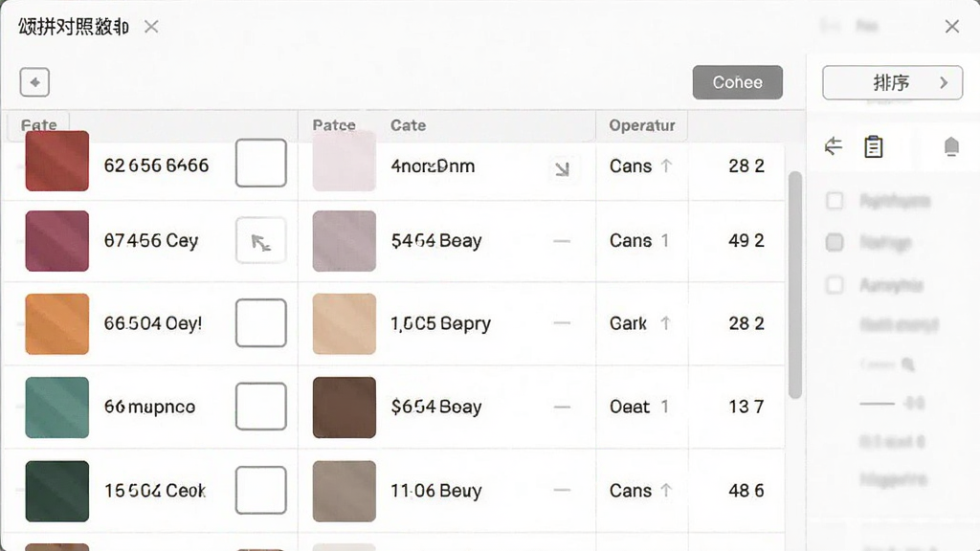Click the Operatur column header
Screen dimensions: 980x551
point(642,125)
